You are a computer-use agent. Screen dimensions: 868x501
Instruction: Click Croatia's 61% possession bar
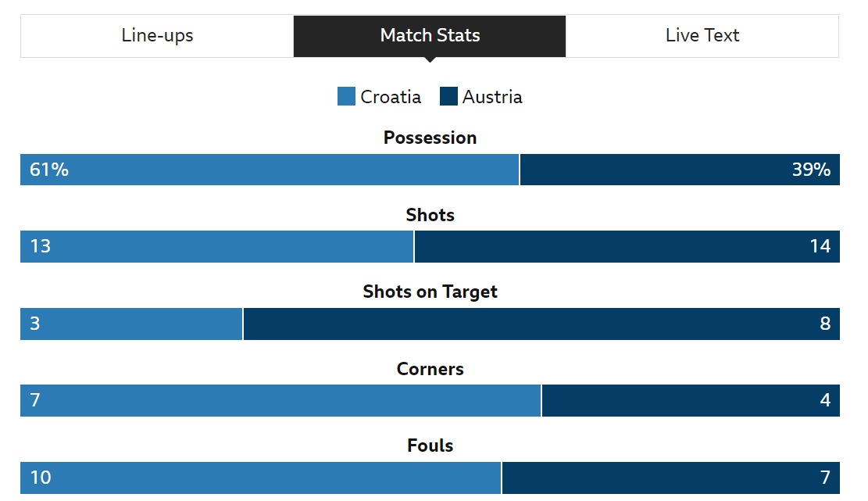click(270, 170)
